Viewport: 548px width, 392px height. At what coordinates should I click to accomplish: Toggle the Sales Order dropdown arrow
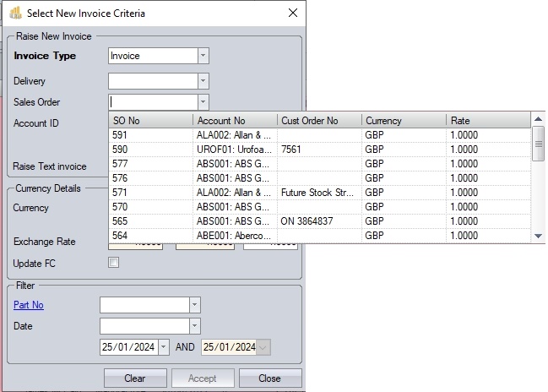click(x=203, y=102)
